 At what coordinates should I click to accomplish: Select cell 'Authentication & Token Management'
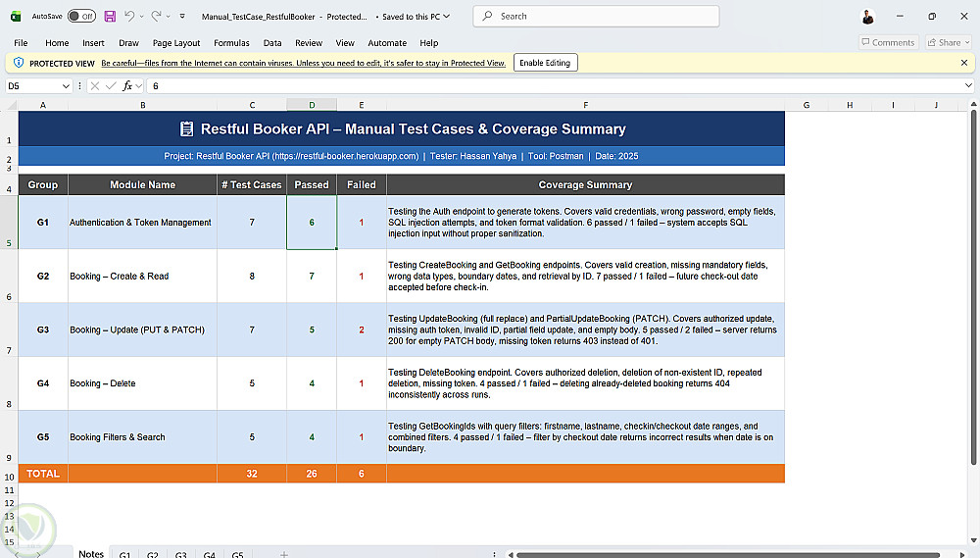(142, 222)
